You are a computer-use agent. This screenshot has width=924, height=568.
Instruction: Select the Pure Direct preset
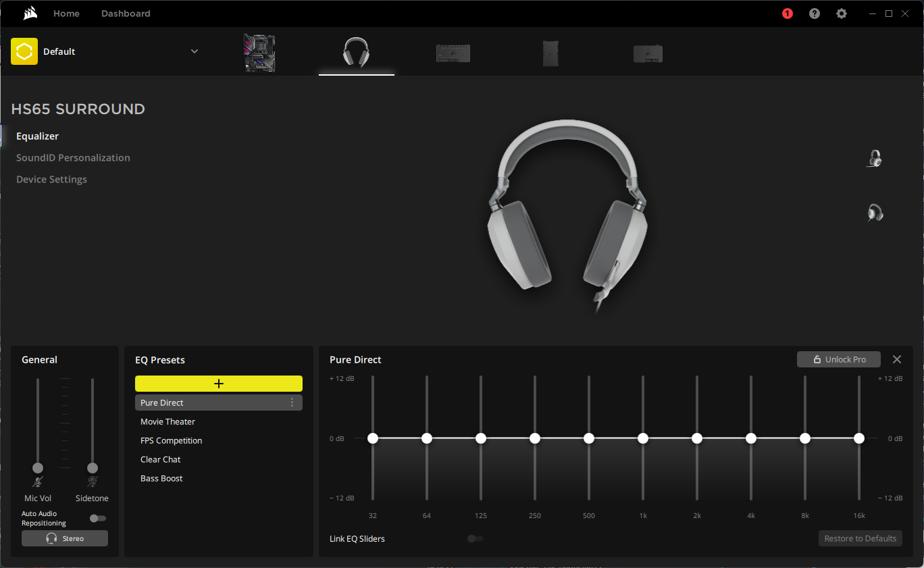coord(219,403)
